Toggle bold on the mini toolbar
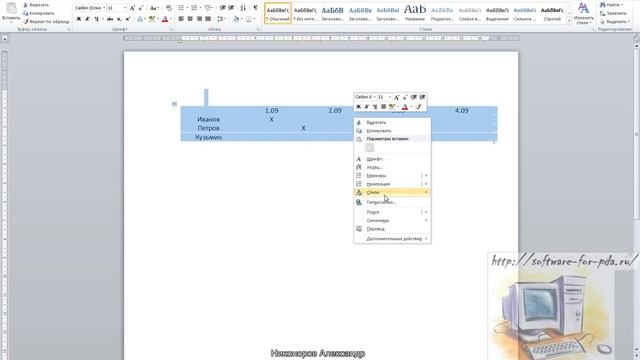 tap(358, 107)
